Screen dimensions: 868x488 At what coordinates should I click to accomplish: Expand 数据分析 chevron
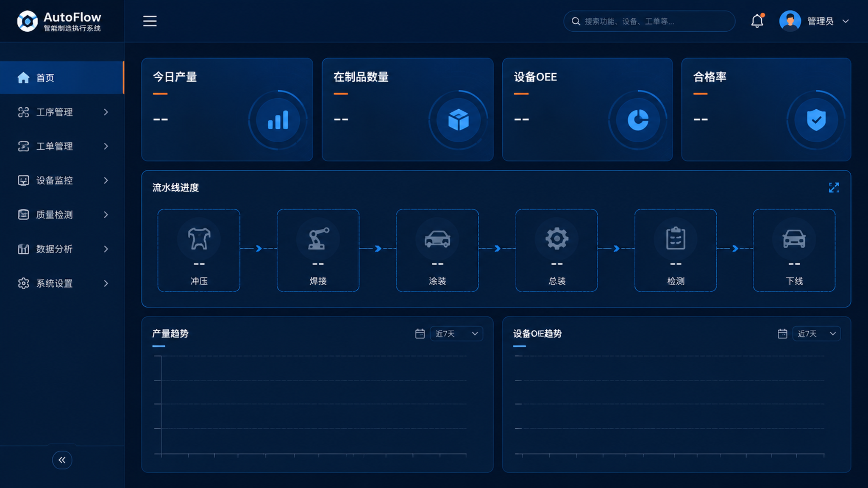106,249
